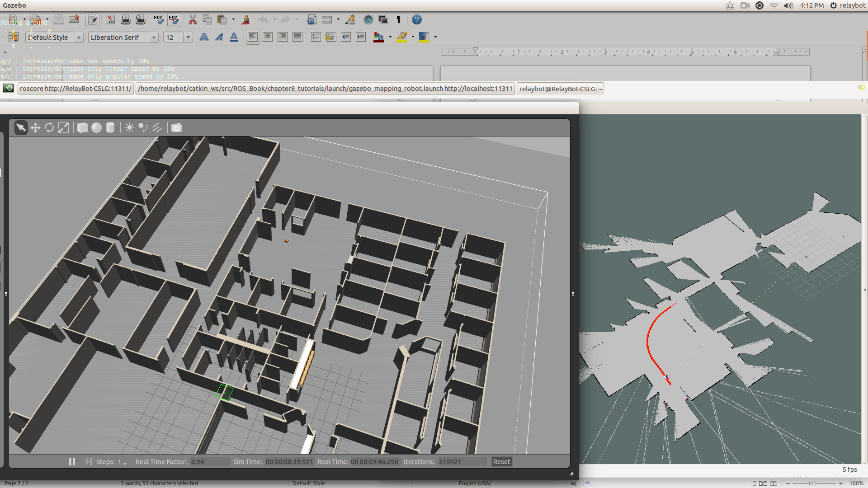The height and width of the screenshot is (488, 868).
Task: Open the Default Style paragraph dropdown
Action: pos(79,38)
